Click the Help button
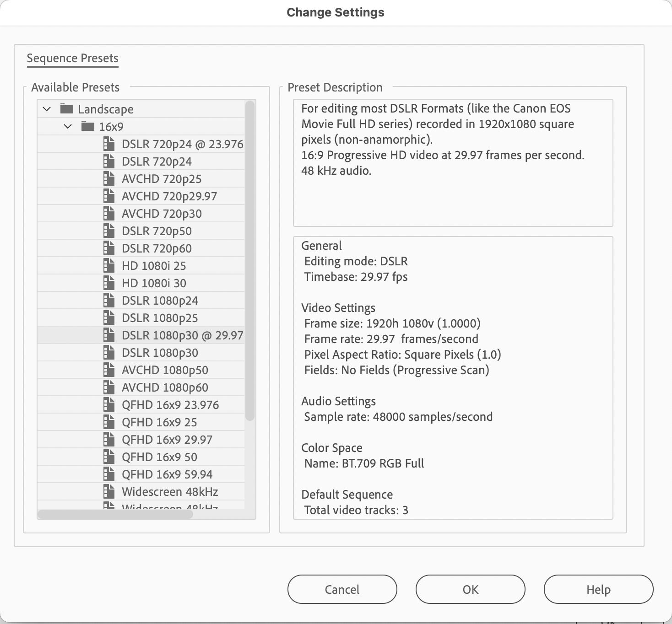 (598, 589)
